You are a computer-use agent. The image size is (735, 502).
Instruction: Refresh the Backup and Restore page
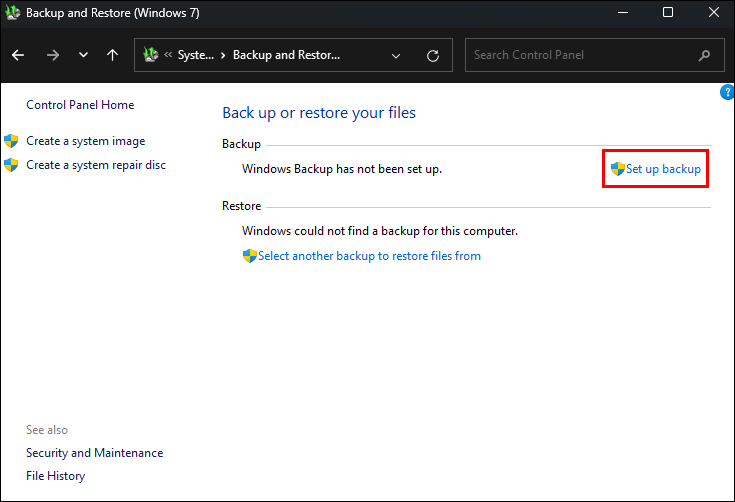click(432, 55)
